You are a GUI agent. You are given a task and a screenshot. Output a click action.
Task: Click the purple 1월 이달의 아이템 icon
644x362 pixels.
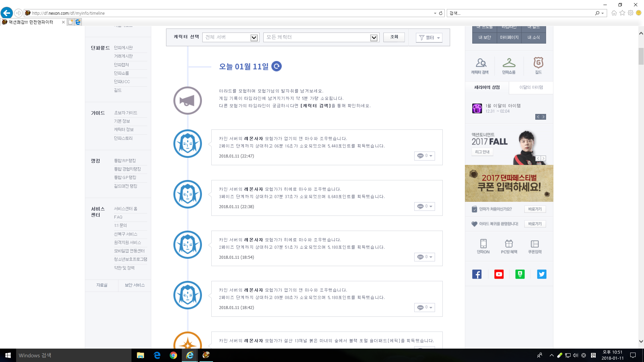(477, 108)
